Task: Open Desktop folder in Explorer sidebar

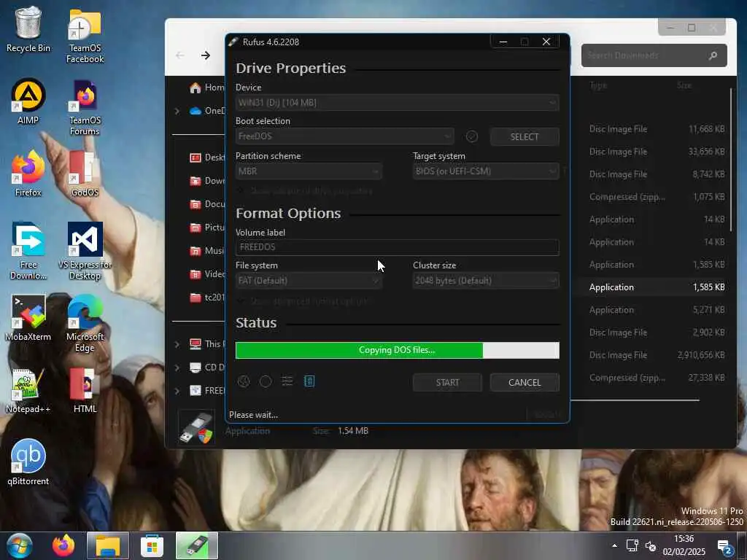Action: [x=207, y=157]
